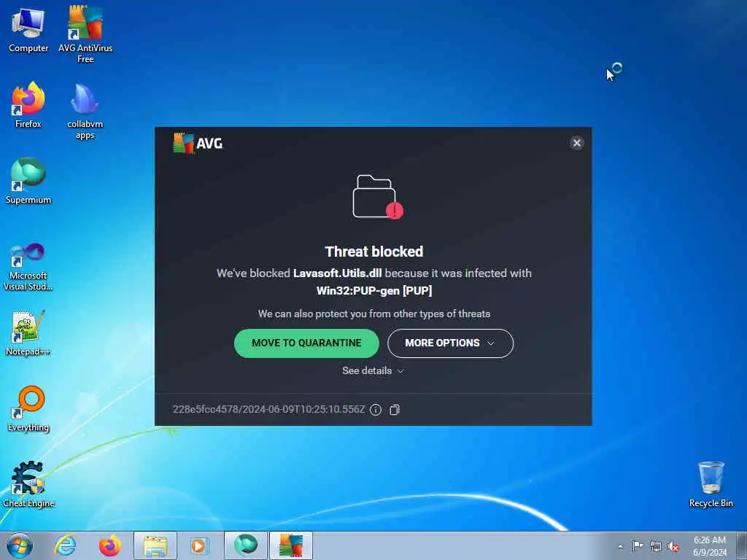
Task: Open Windows Media Player from the taskbar
Action: 200,545
